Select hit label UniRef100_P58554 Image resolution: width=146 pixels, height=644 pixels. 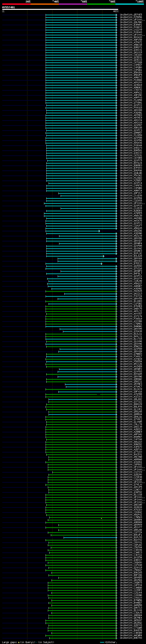[x=131, y=361]
